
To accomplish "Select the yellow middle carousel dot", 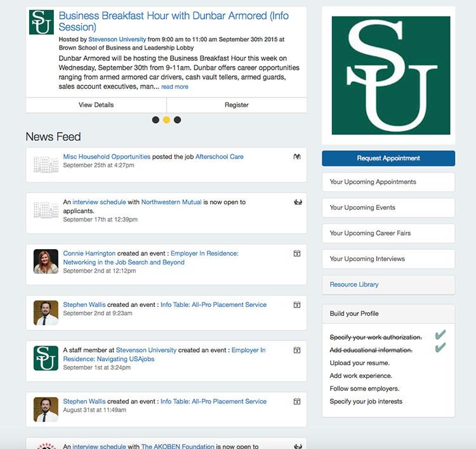I will coord(166,120).
